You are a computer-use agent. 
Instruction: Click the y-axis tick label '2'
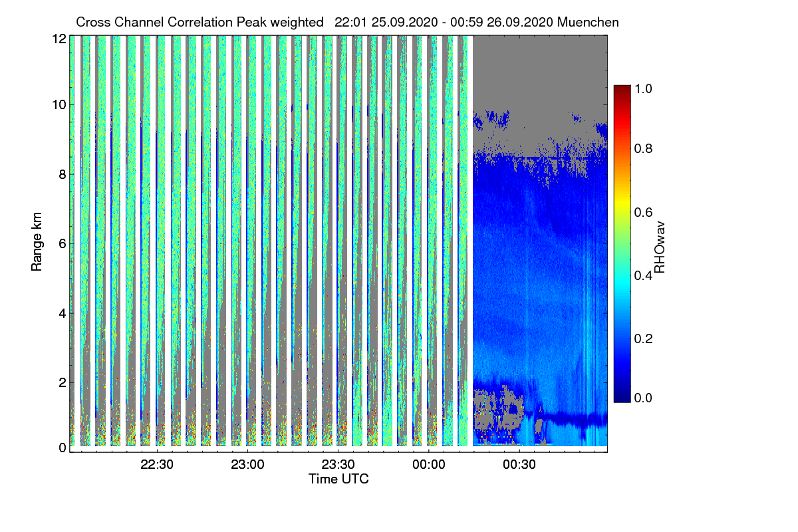click(x=63, y=382)
